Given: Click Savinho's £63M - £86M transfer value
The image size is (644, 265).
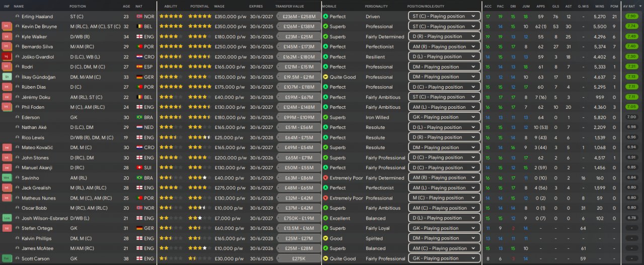Looking at the screenshot, I should 299,177.
